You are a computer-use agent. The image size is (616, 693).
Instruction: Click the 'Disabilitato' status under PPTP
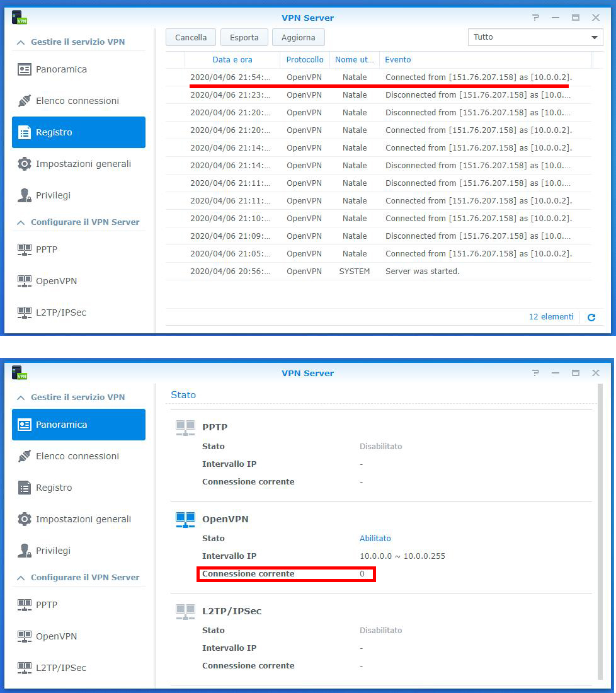[x=380, y=447]
